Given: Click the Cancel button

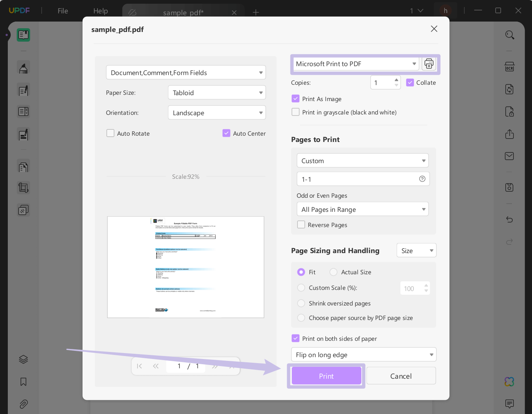Looking at the screenshot, I should 401,376.
